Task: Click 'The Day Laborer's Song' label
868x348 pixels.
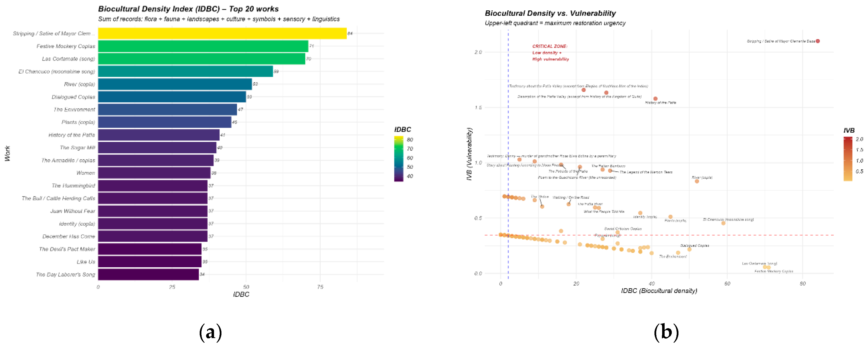Action: point(65,274)
